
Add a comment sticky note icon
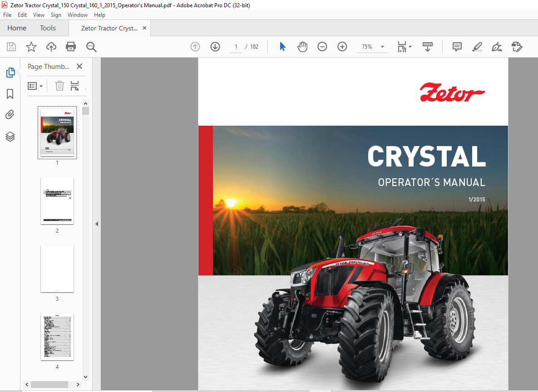click(457, 47)
